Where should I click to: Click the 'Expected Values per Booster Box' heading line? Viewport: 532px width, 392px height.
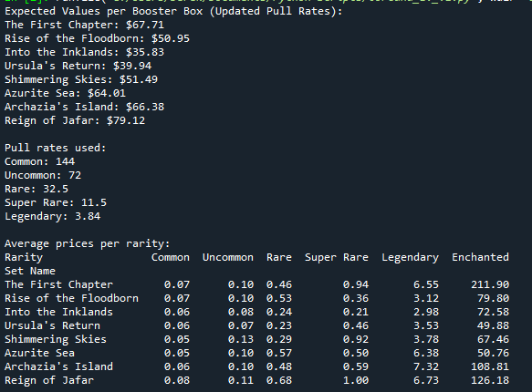pos(173,11)
